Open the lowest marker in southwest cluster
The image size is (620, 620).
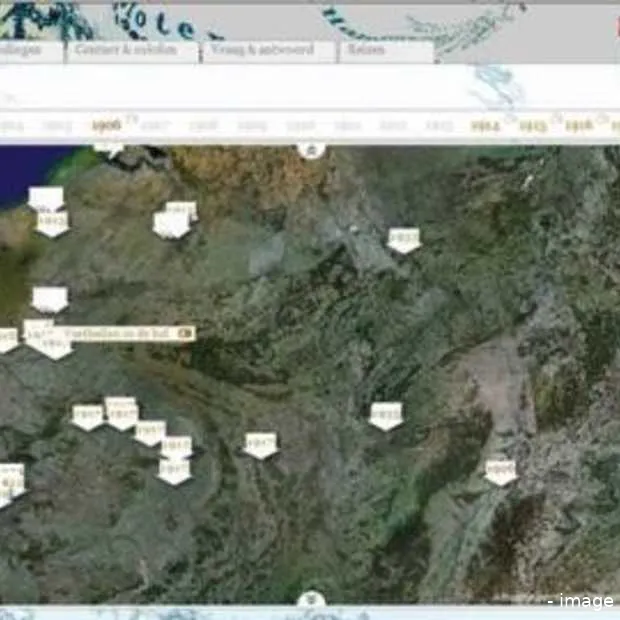pos(174,471)
